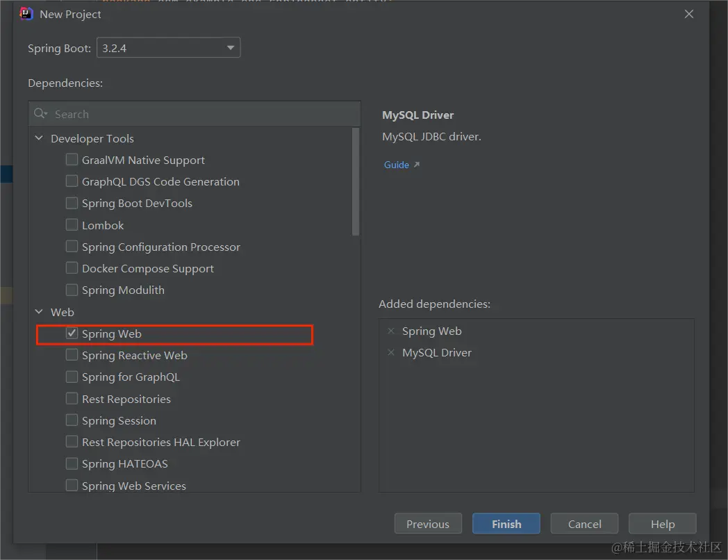
Task: Check Rest Repositories HAL Explorer
Action: 72,442
